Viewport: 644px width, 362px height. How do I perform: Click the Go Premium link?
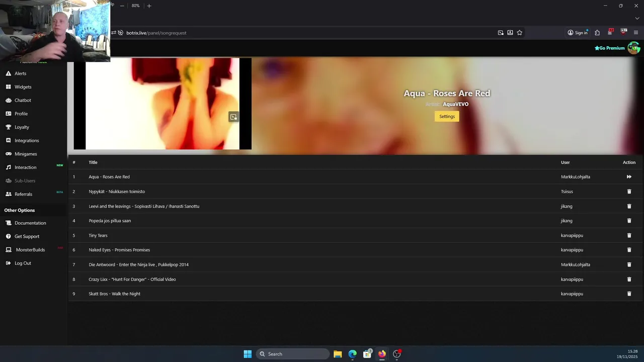(x=609, y=48)
